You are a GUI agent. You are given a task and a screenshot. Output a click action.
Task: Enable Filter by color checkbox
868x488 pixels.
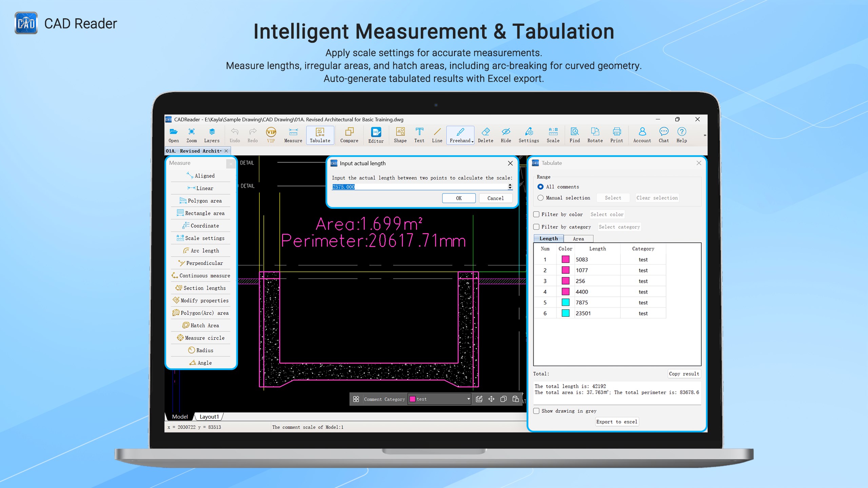(x=536, y=214)
